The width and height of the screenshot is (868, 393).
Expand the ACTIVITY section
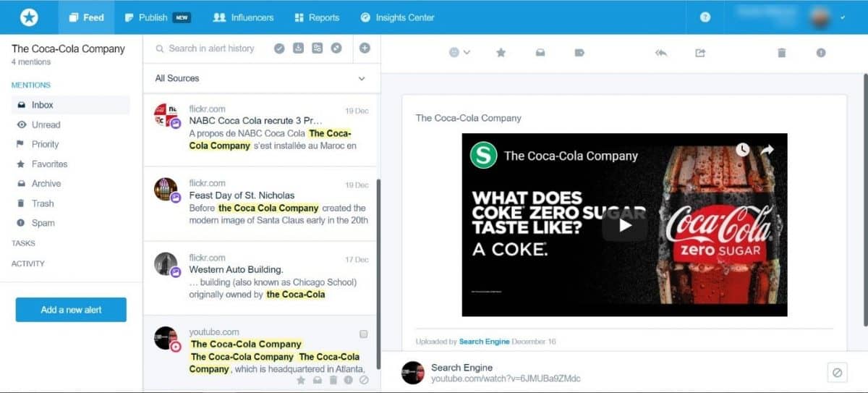(x=27, y=263)
